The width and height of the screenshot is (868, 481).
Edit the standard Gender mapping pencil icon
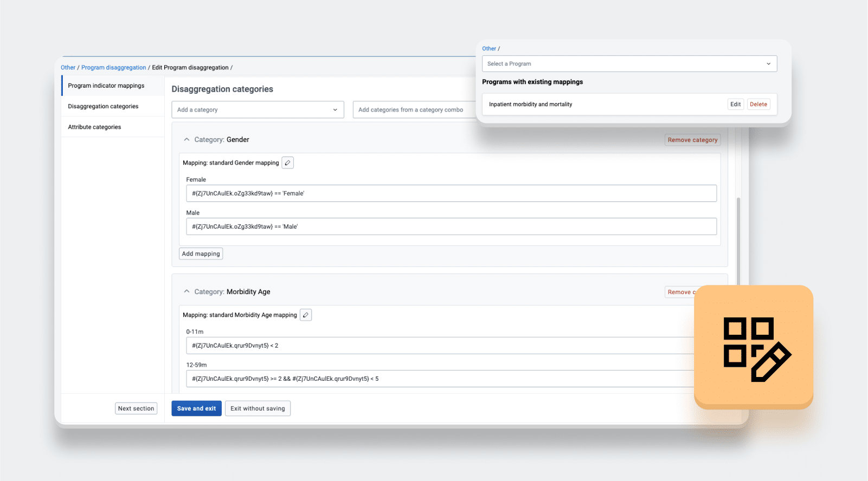point(287,163)
